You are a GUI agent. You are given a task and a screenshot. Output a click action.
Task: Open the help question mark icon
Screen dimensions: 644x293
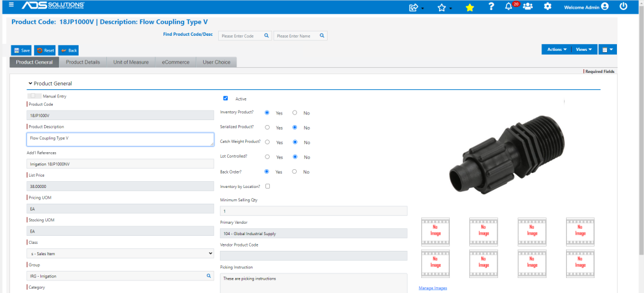coord(491,6)
